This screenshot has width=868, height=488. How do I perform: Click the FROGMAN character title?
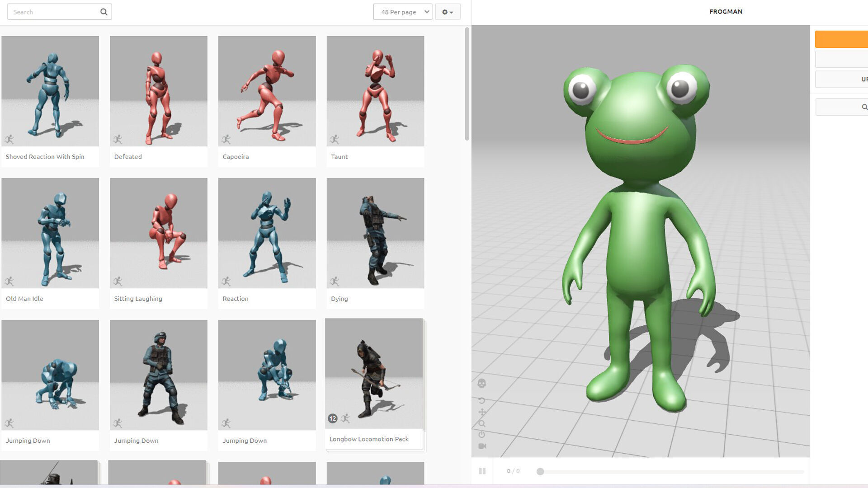[726, 12]
